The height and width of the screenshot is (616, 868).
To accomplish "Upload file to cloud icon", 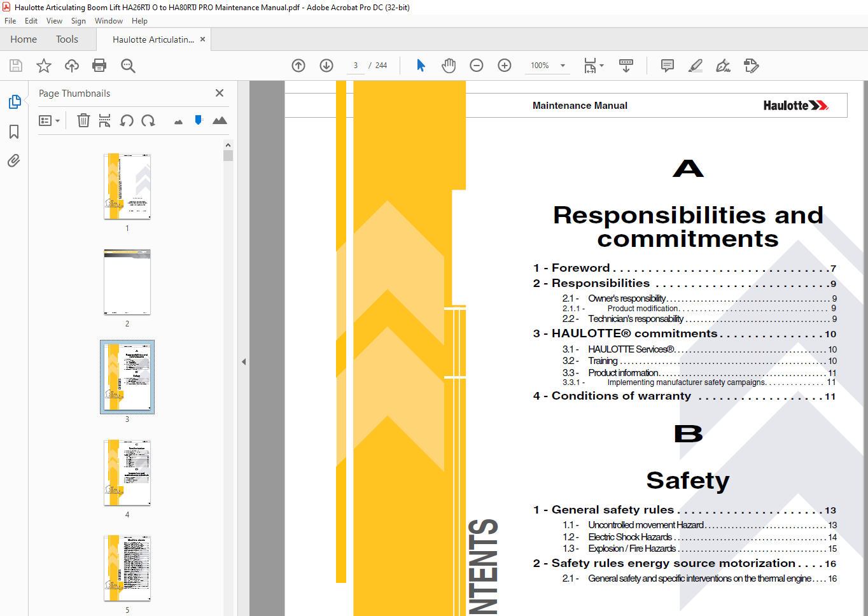I will pos(72,66).
